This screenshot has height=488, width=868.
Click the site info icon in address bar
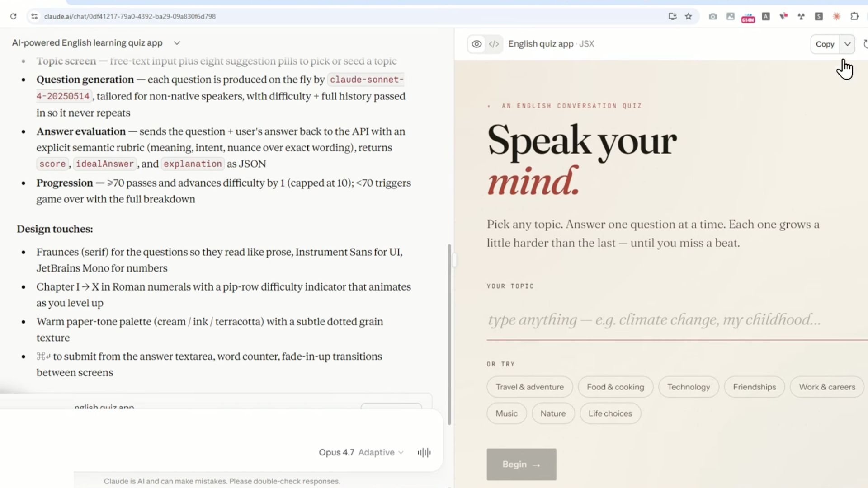[x=34, y=16]
